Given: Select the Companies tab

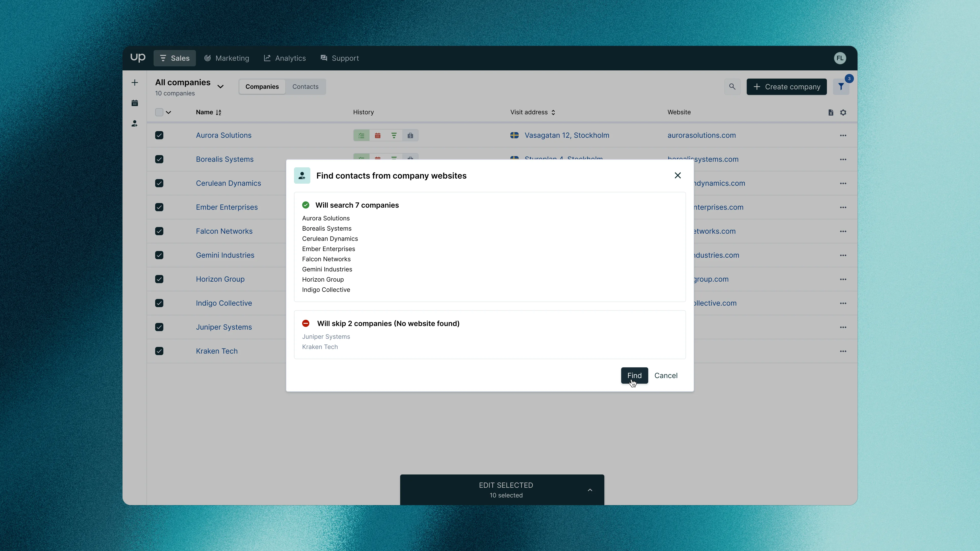Looking at the screenshot, I should (262, 87).
